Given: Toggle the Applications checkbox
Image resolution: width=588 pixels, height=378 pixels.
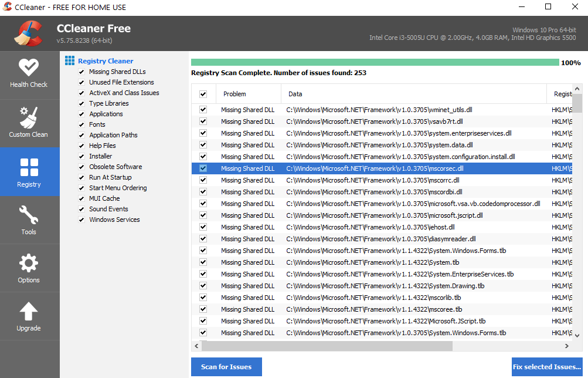Looking at the screenshot, I should coord(81,114).
